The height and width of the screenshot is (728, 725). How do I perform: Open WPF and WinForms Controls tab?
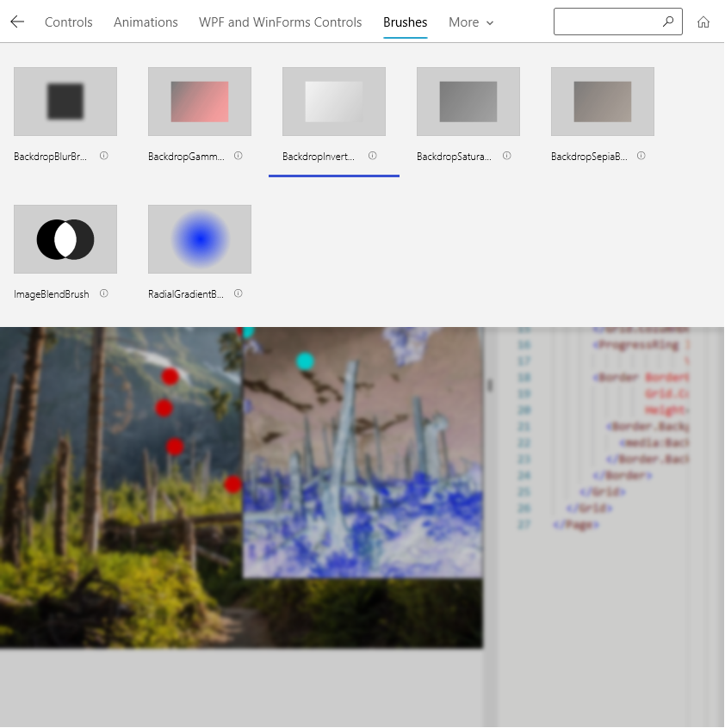tap(280, 22)
